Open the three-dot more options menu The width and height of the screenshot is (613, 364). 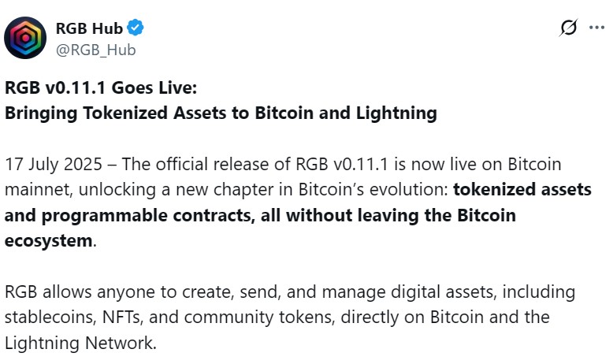tap(596, 28)
